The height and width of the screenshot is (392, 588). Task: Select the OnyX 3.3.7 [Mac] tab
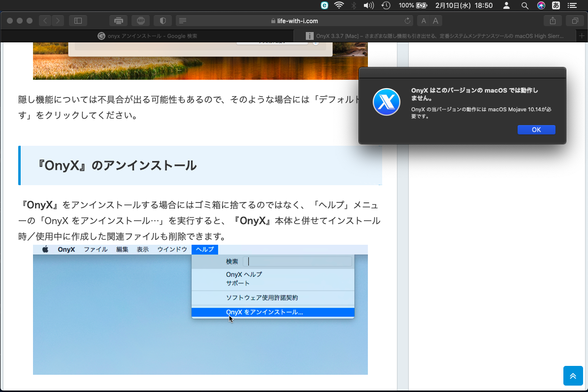(x=438, y=36)
